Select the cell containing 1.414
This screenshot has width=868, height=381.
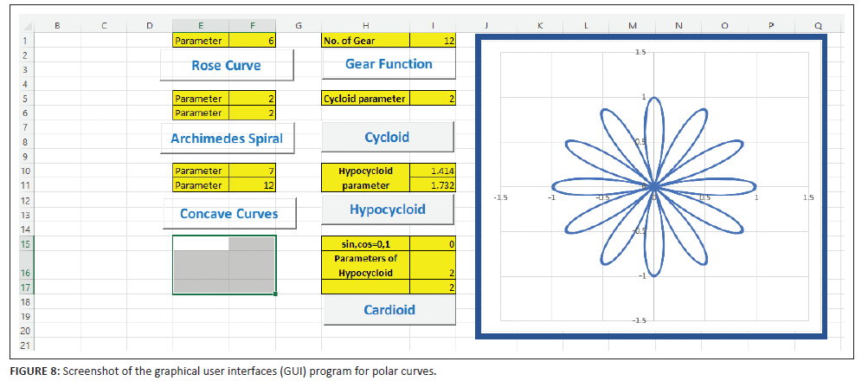point(432,171)
